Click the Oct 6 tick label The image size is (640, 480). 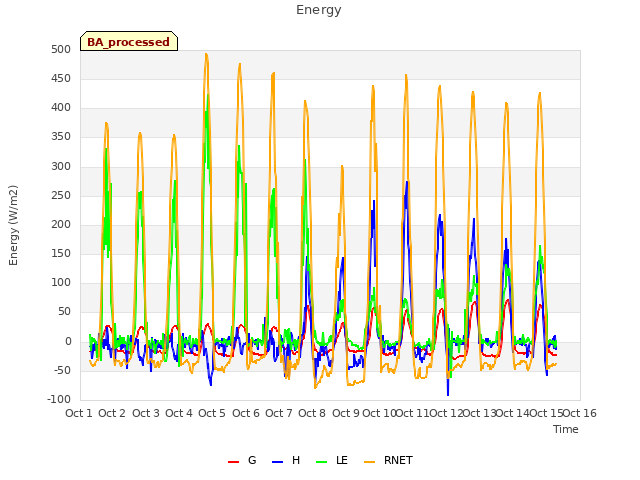coord(245,413)
